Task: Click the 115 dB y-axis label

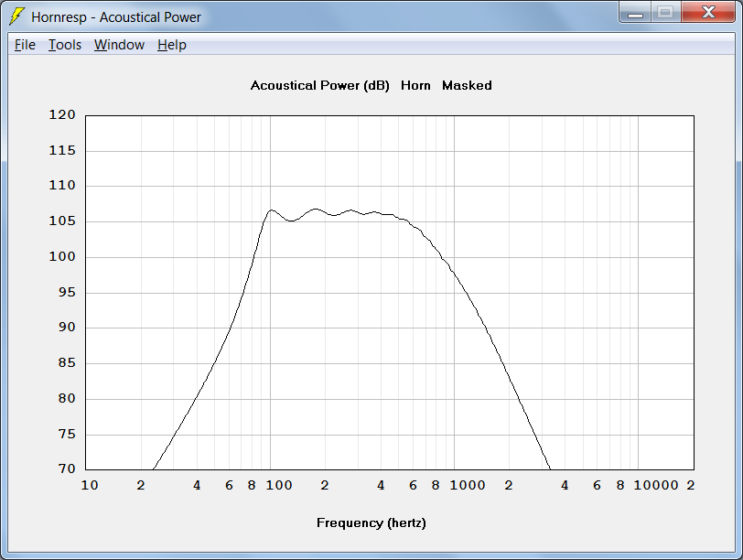Action: pos(62,151)
